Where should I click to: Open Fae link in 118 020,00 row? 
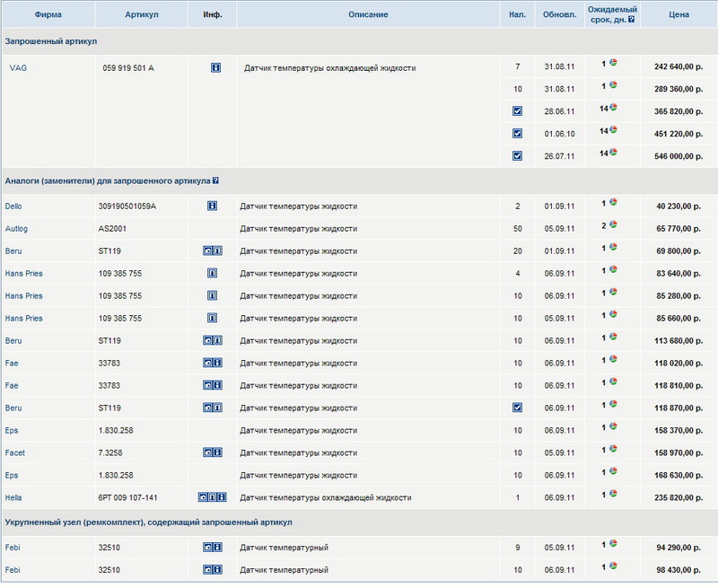coord(12,364)
